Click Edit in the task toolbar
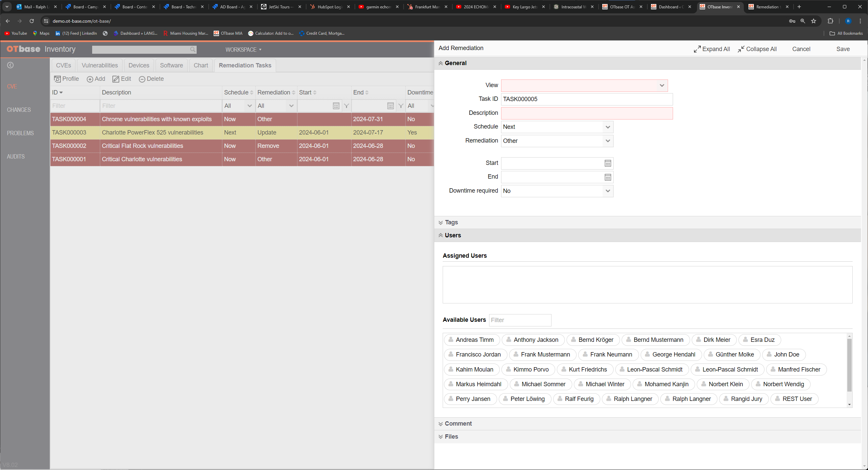 tap(122, 79)
